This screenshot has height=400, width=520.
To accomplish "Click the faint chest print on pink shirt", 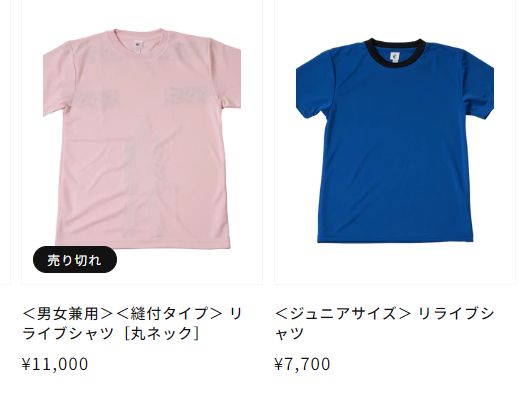I will 188,94.
